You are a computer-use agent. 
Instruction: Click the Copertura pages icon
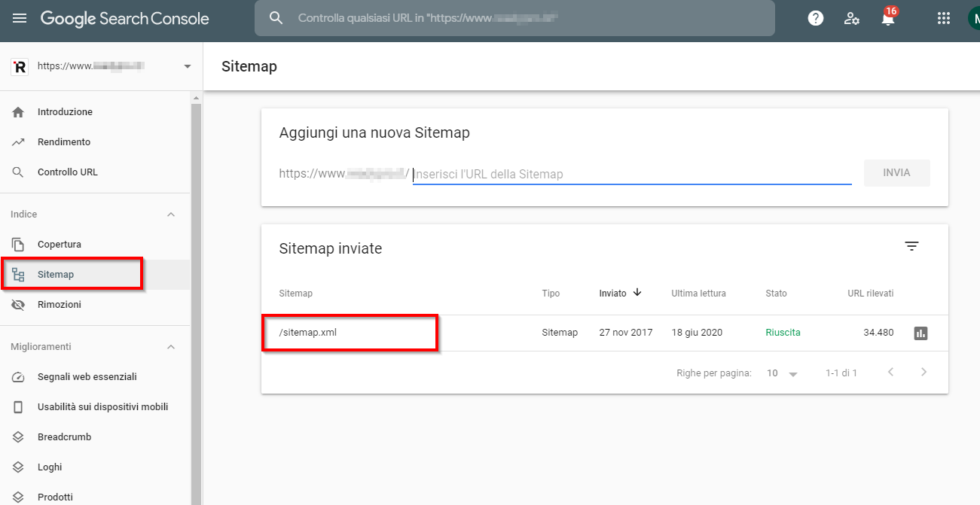pyautogui.click(x=19, y=245)
